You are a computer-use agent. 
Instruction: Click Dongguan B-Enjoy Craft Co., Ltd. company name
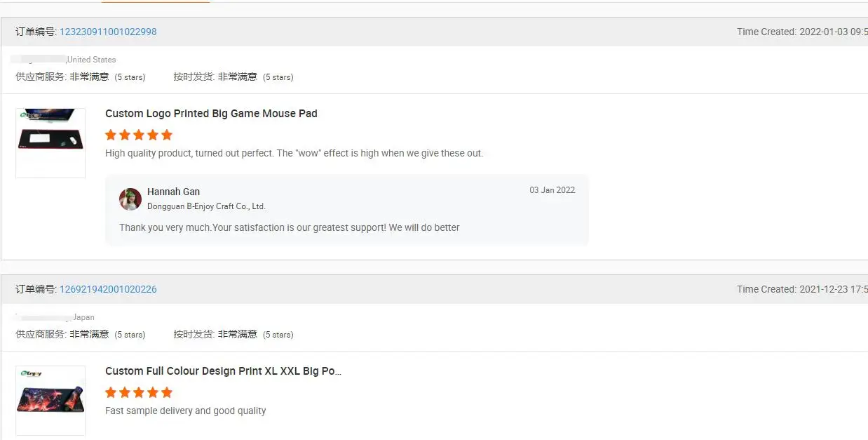coord(206,206)
